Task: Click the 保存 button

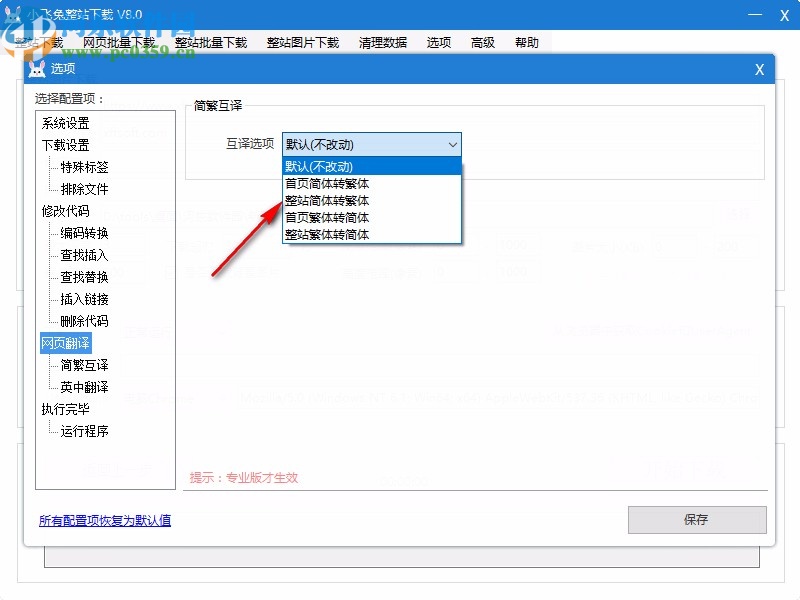Action: coord(696,520)
